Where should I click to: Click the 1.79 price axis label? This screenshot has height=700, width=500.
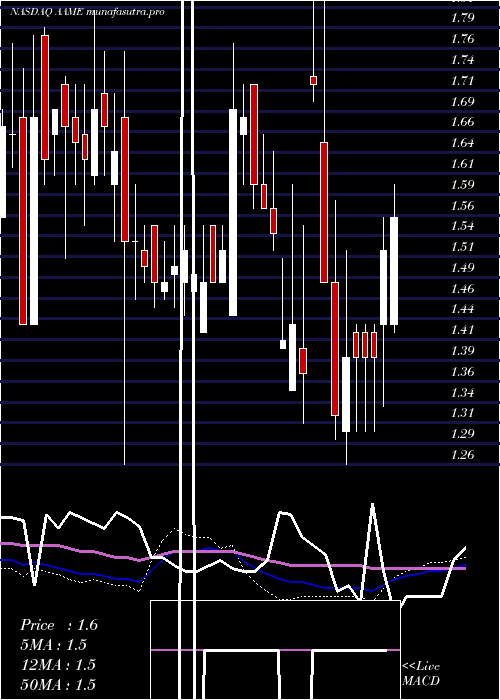pos(462,18)
